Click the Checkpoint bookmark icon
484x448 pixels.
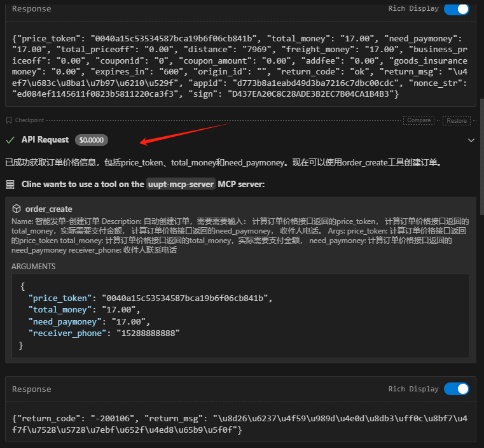tap(9, 120)
